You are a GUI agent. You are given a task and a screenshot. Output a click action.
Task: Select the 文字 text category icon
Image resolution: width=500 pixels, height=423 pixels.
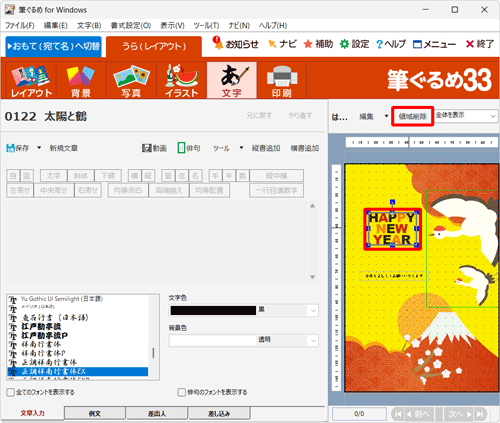coord(232,80)
